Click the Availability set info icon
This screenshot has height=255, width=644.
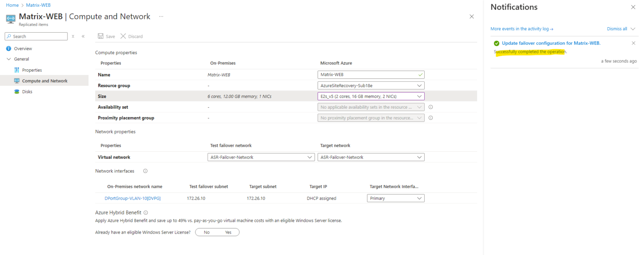coord(430,107)
